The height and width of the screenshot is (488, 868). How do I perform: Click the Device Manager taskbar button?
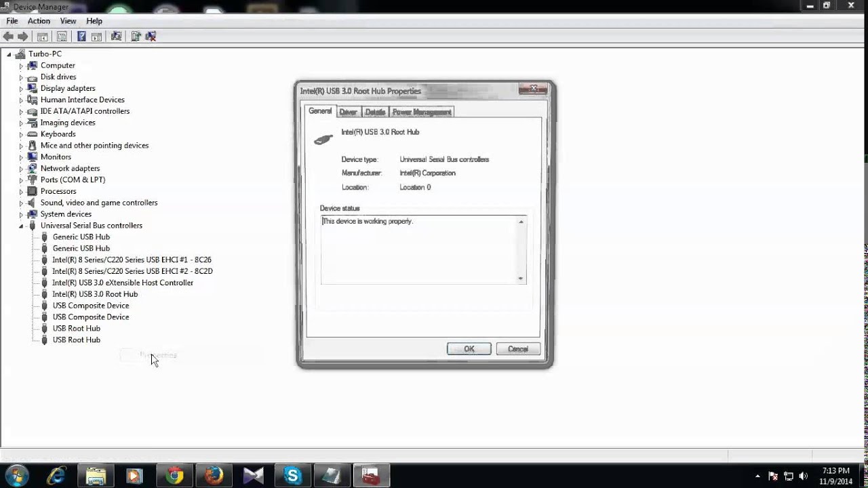[x=371, y=476]
